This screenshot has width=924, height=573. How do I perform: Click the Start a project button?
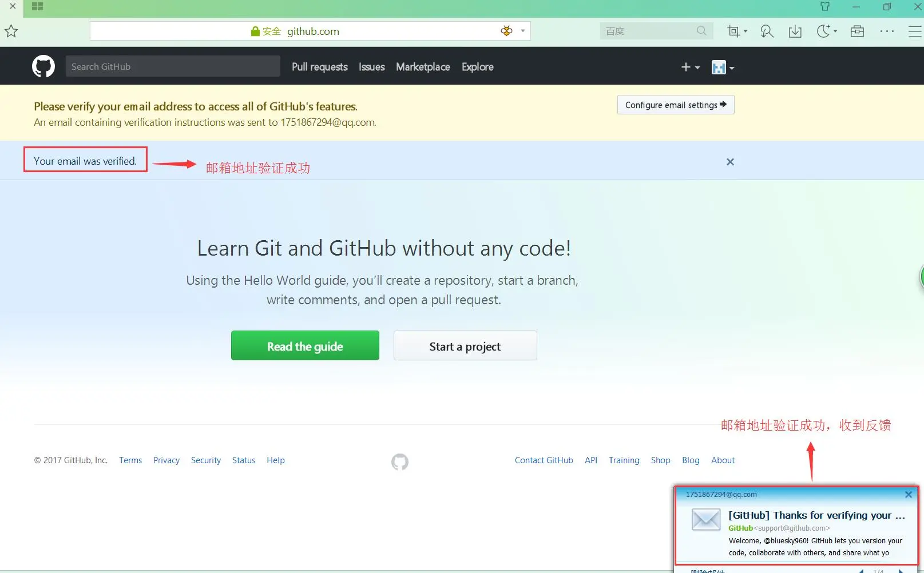click(465, 345)
